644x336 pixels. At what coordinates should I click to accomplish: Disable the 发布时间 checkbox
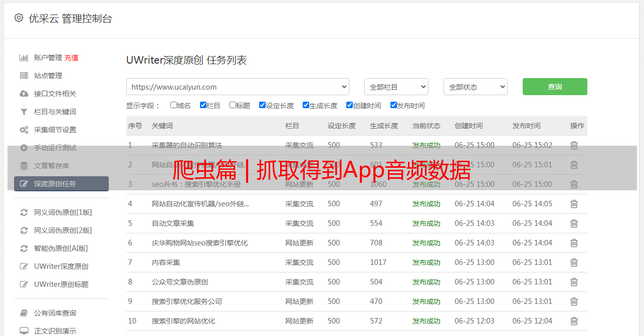pos(393,105)
